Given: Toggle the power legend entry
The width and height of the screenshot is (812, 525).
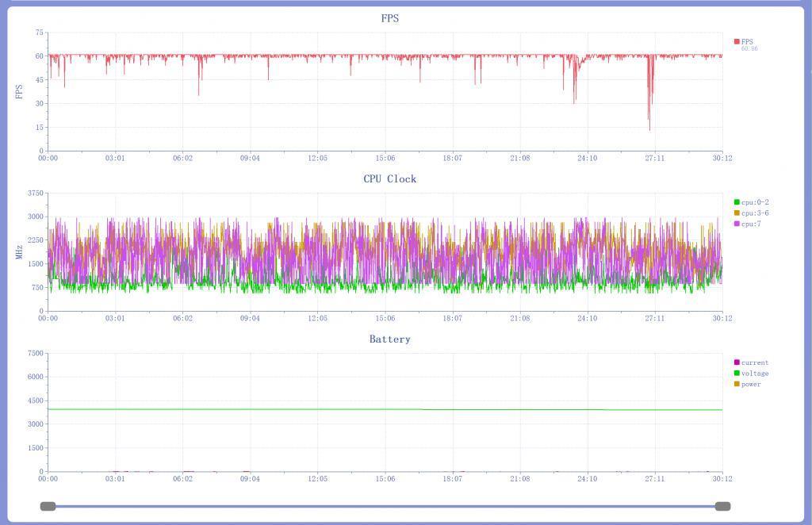Looking at the screenshot, I should click(x=737, y=385).
